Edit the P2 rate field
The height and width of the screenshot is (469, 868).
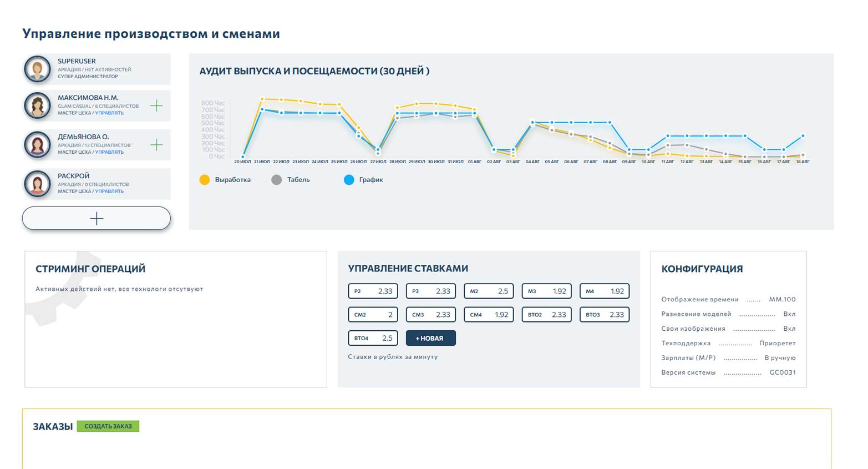click(x=373, y=291)
